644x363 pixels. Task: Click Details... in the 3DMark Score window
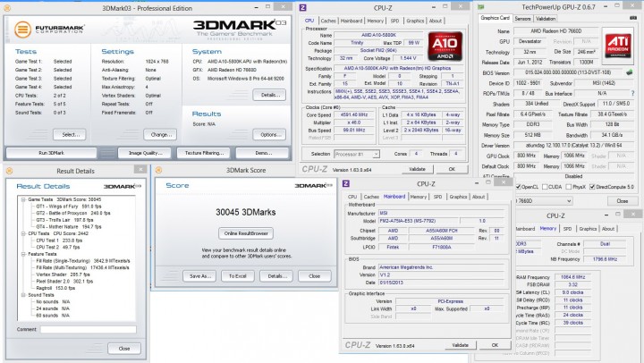[276, 276]
